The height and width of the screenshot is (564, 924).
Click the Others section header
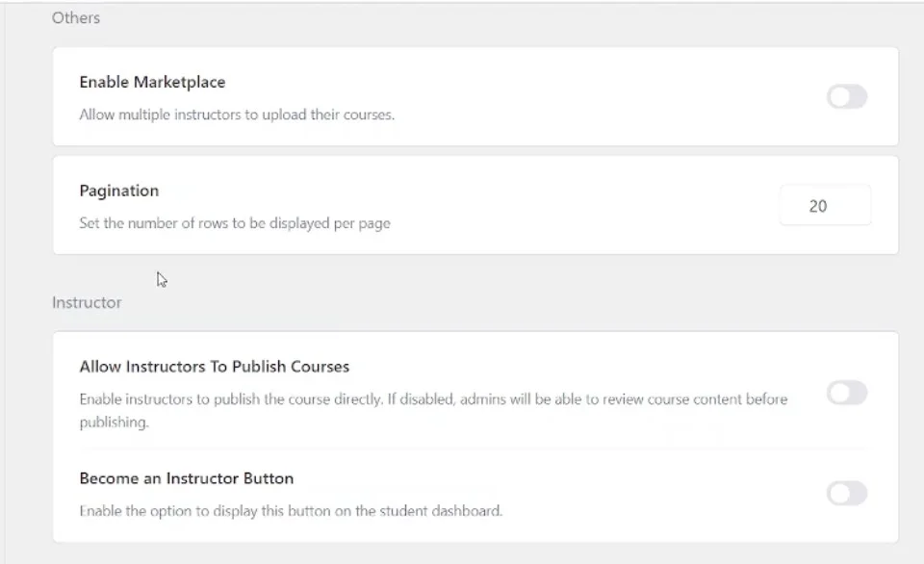click(x=76, y=17)
